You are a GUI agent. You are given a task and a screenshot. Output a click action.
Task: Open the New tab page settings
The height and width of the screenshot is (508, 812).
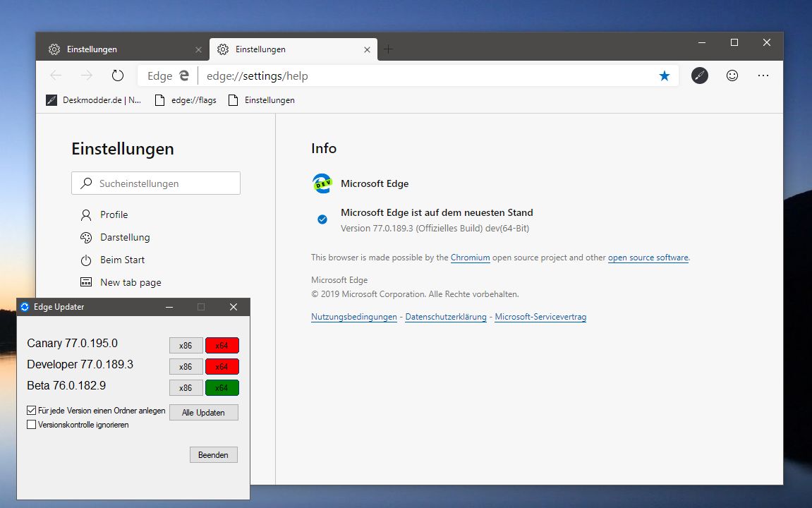click(x=131, y=282)
